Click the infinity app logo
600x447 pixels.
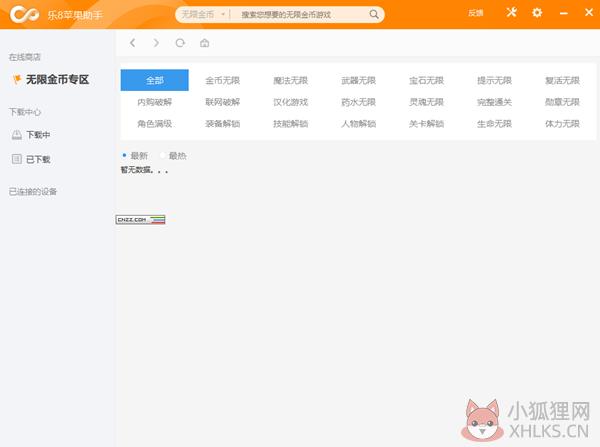pos(24,15)
